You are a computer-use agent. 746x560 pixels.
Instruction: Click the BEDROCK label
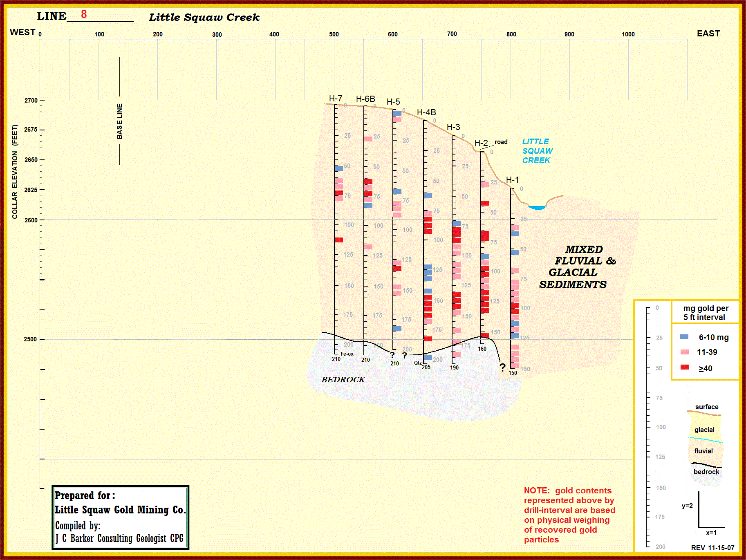click(343, 380)
